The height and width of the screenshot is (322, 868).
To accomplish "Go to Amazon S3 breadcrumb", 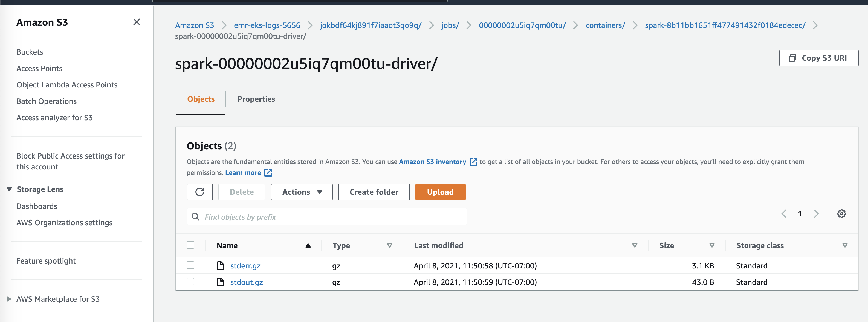I will point(194,25).
